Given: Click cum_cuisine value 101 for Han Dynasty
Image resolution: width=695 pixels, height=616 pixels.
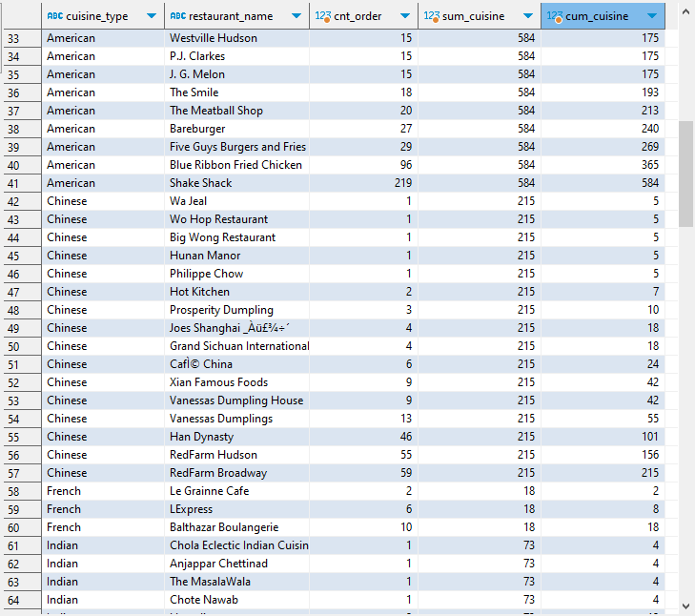Looking at the screenshot, I should coord(603,437).
